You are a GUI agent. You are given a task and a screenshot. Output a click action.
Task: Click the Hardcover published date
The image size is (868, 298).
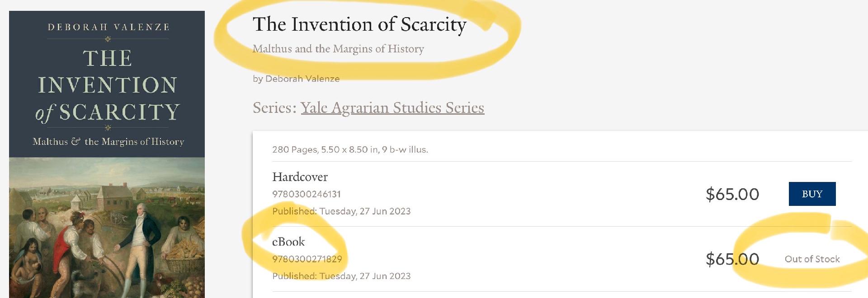pyautogui.click(x=341, y=211)
